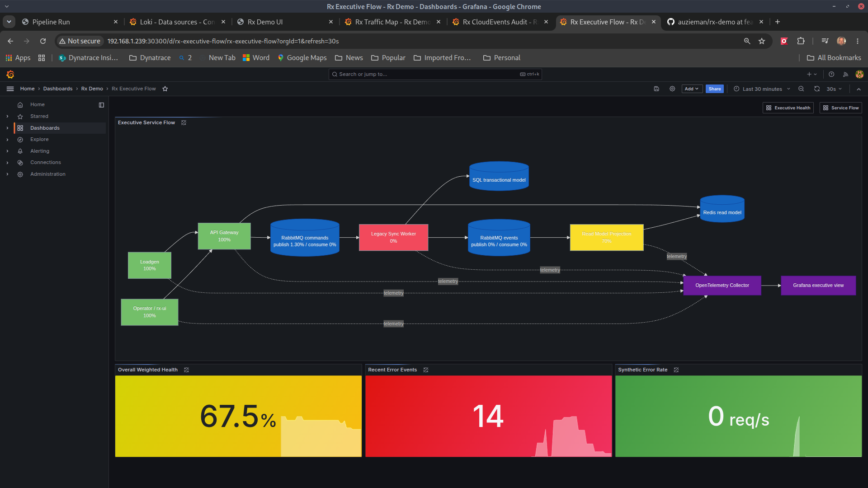Open the Chrome three-dot menu
868x488 pixels.
[858, 41]
